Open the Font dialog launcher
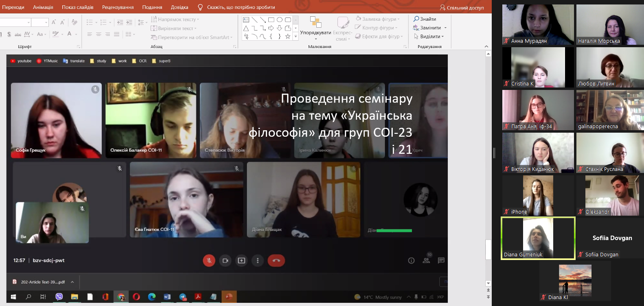 click(79, 47)
